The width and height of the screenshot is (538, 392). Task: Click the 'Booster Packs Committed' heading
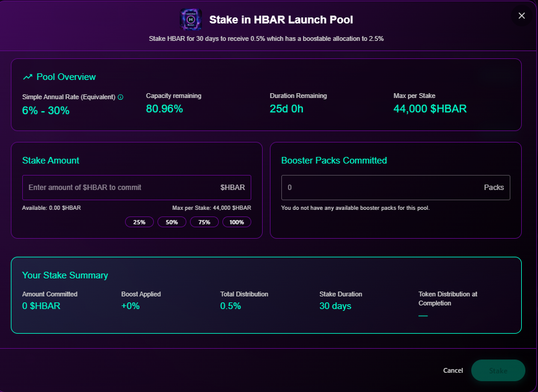(334, 161)
